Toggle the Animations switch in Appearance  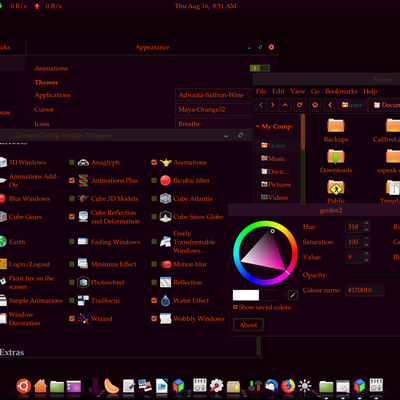tap(260, 68)
